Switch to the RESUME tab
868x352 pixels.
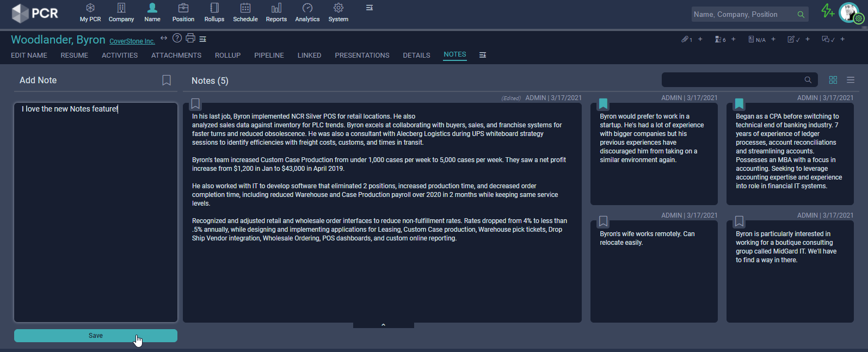75,55
